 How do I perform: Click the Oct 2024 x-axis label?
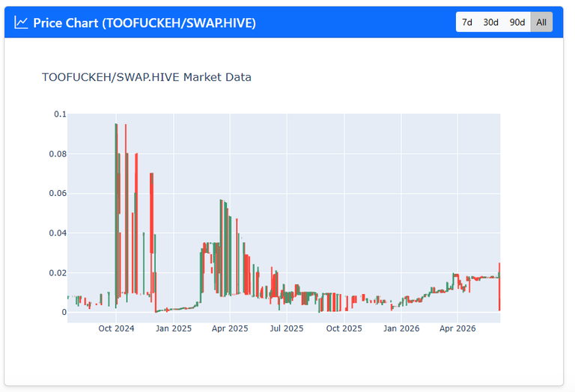click(x=116, y=328)
